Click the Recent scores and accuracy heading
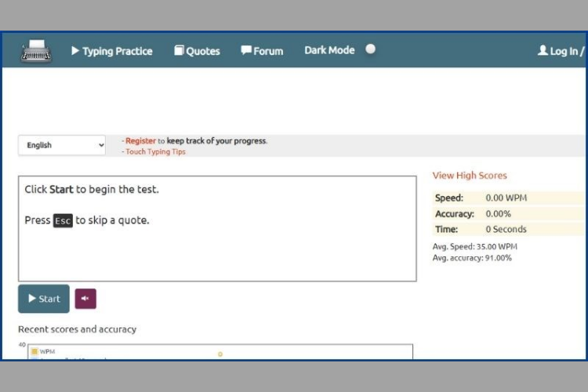Image resolution: width=588 pixels, height=392 pixels. (x=78, y=329)
